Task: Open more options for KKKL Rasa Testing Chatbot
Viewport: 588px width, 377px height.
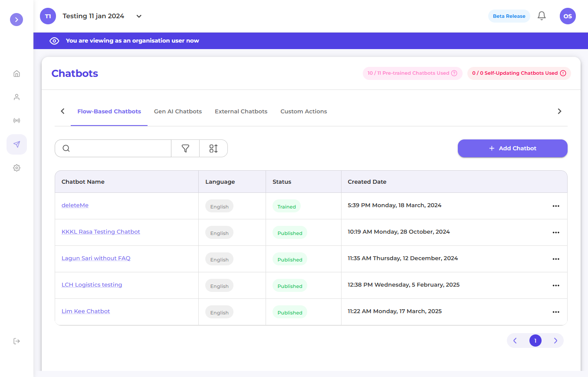Action: (x=556, y=232)
